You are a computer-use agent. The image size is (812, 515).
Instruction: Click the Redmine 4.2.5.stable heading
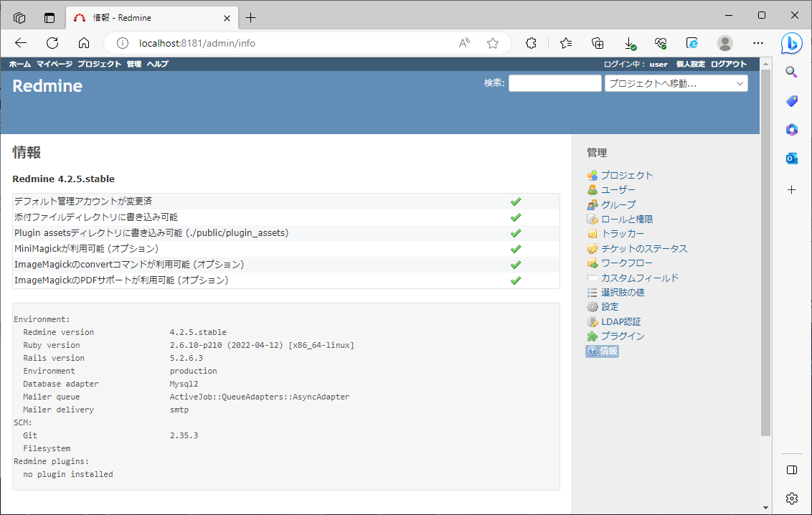point(64,179)
